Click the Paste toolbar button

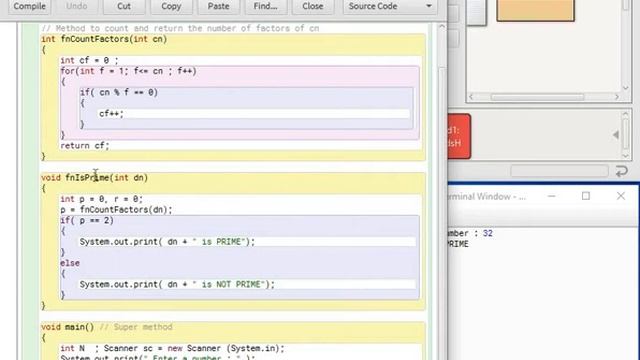click(218, 7)
